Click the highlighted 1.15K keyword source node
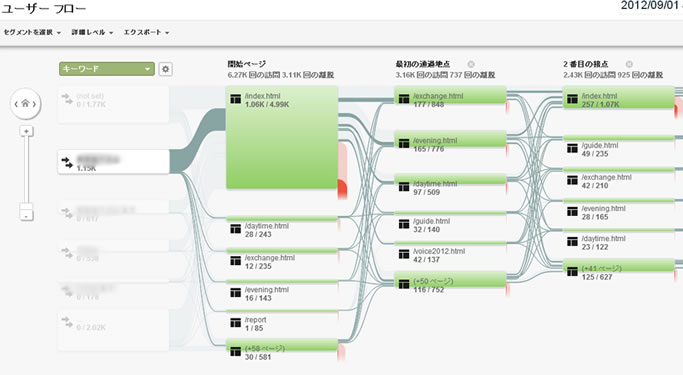The height and width of the screenshot is (375, 683). (114, 162)
